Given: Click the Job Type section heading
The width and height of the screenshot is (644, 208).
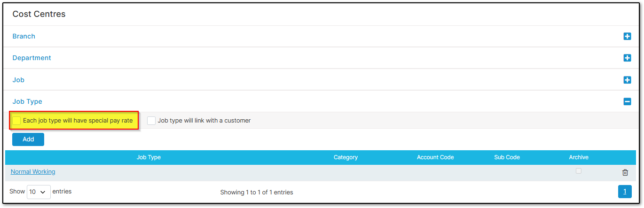Looking at the screenshot, I should pyautogui.click(x=27, y=101).
